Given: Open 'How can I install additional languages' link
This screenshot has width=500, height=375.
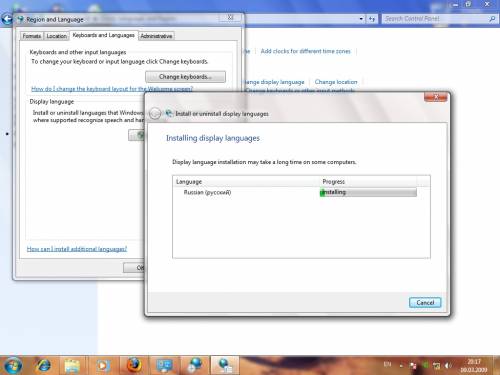Looking at the screenshot, I should pos(77,249).
